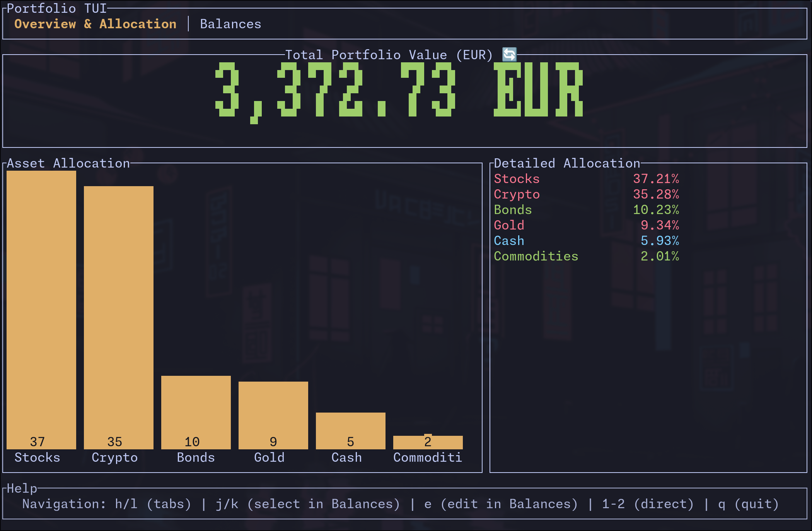Viewport: 812px width, 531px height.
Task: Switch to the Balances tab
Action: tap(230, 24)
